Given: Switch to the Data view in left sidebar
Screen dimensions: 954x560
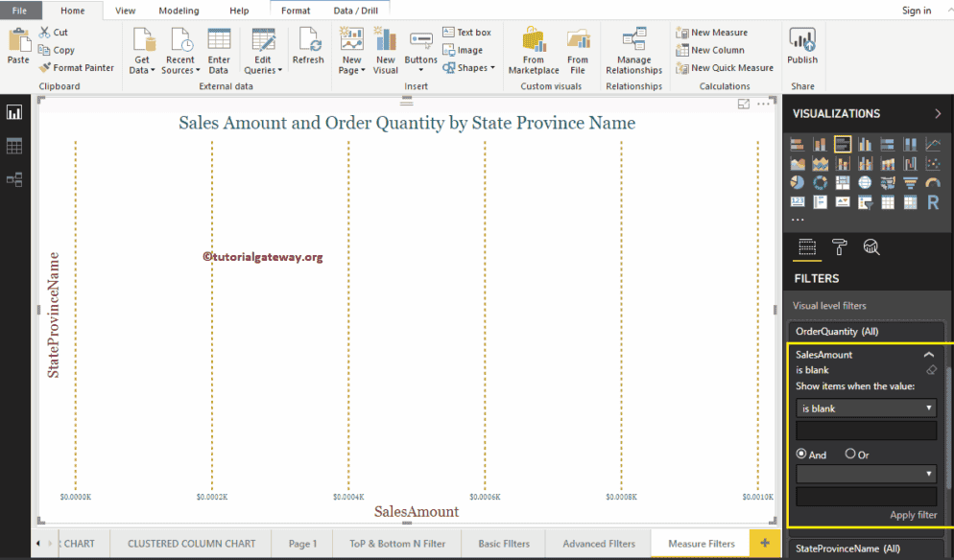Looking at the screenshot, I should (14, 145).
